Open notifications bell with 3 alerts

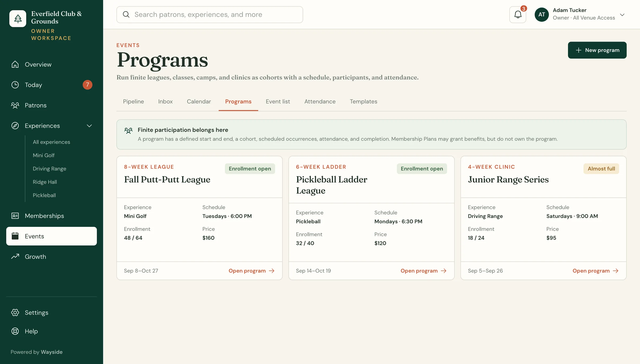[518, 15]
